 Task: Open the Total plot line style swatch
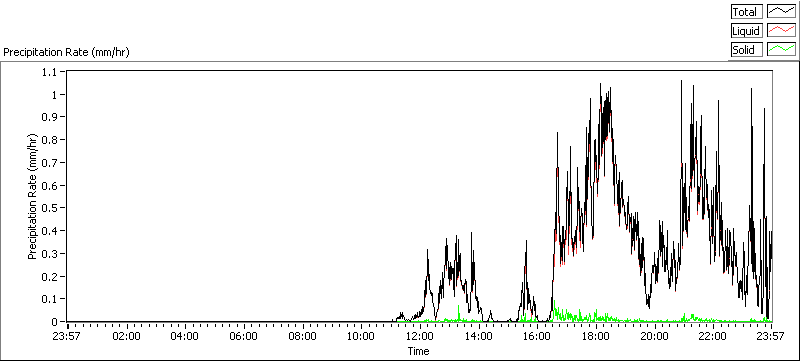click(x=782, y=12)
